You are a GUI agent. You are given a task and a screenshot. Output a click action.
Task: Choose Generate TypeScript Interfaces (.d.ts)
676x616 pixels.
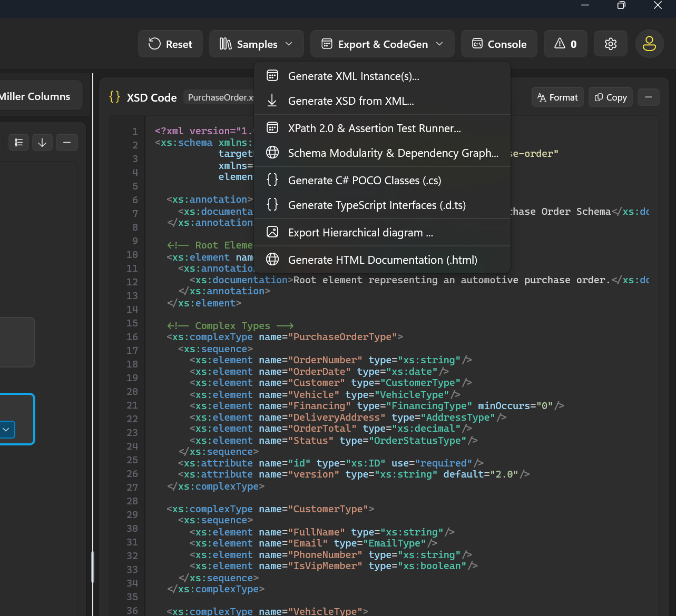click(x=382, y=205)
